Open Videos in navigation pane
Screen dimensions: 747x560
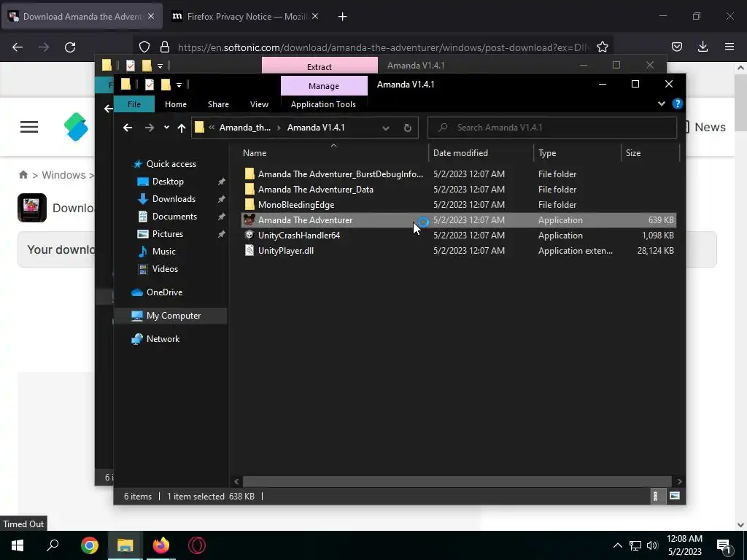[x=165, y=269]
